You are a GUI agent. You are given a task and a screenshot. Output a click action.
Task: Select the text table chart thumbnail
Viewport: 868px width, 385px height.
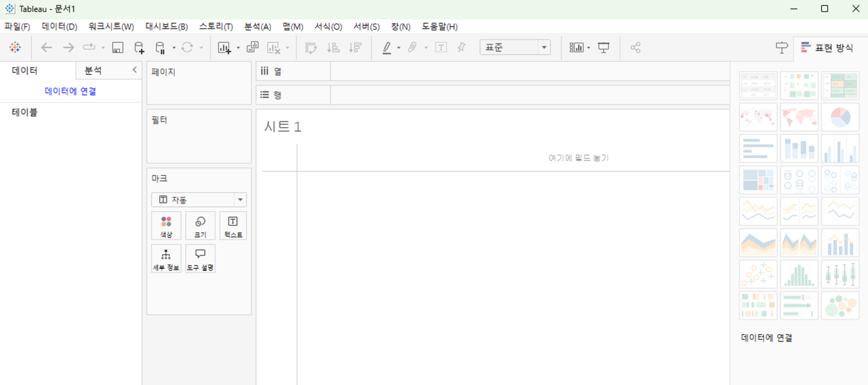tap(758, 86)
